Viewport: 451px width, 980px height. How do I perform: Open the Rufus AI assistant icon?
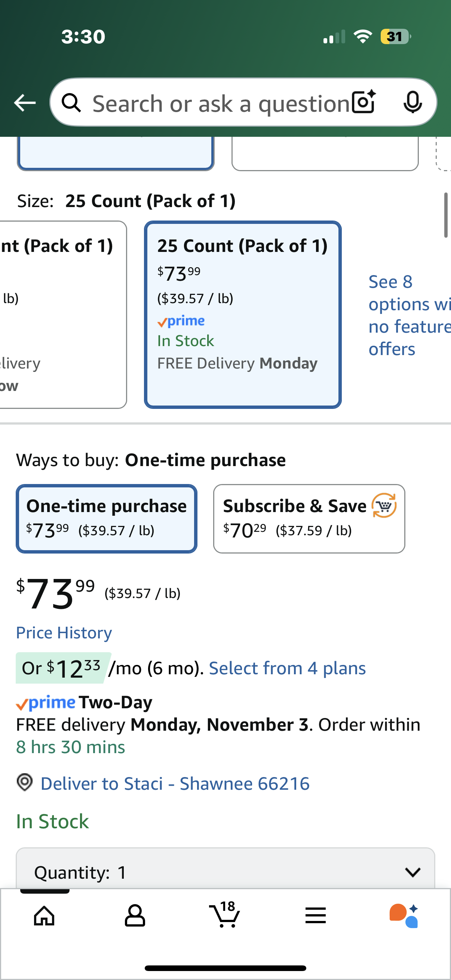[x=404, y=915]
